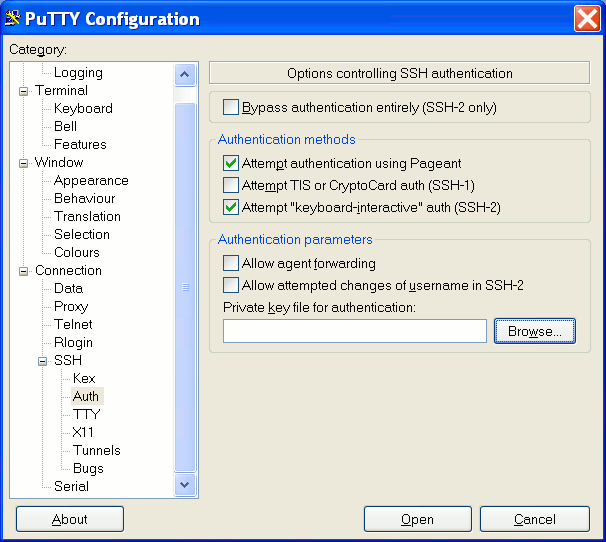Select the Features category
The height and width of the screenshot is (542, 606).
point(80,144)
